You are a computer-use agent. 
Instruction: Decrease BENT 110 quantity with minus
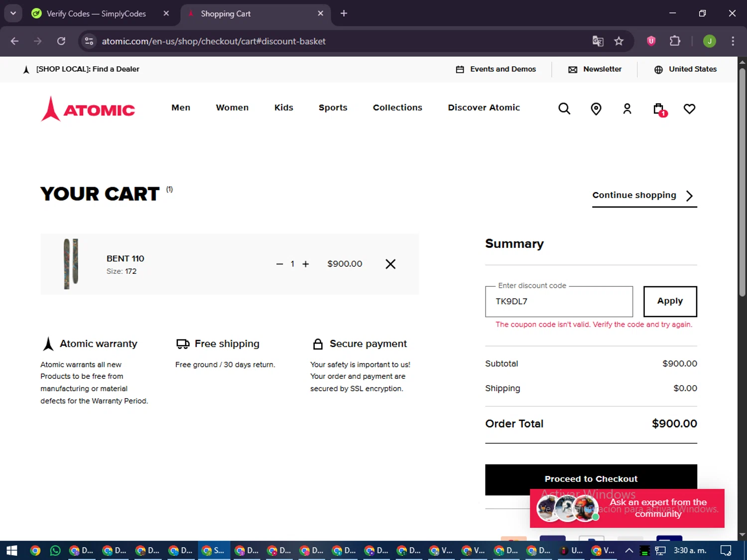(x=279, y=264)
